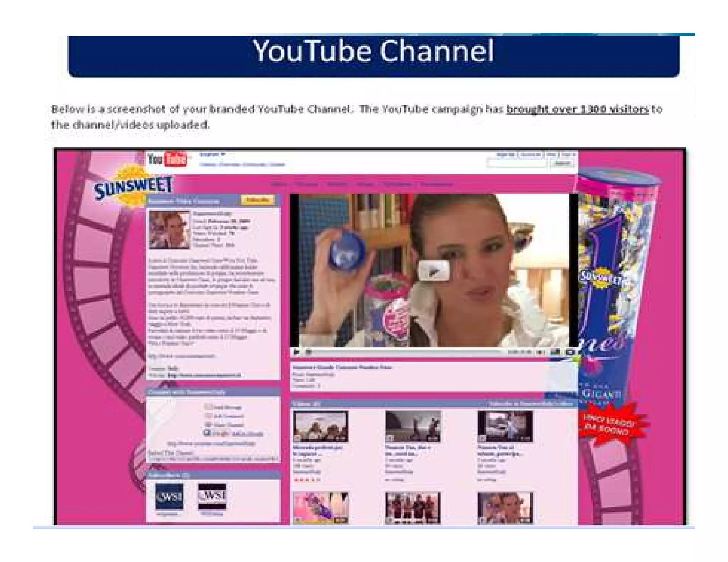
Task: Toggle the fullscreen icon in the player
Action: (570, 352)
